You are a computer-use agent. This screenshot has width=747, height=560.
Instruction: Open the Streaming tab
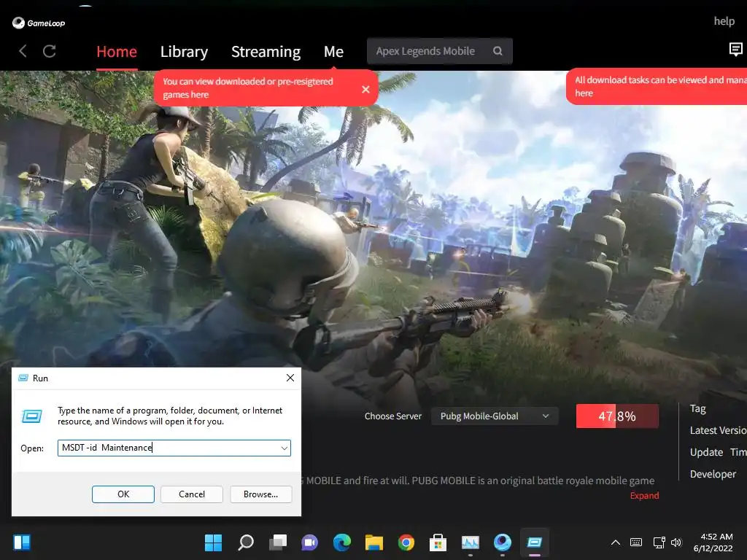click(x=266, y=52)
